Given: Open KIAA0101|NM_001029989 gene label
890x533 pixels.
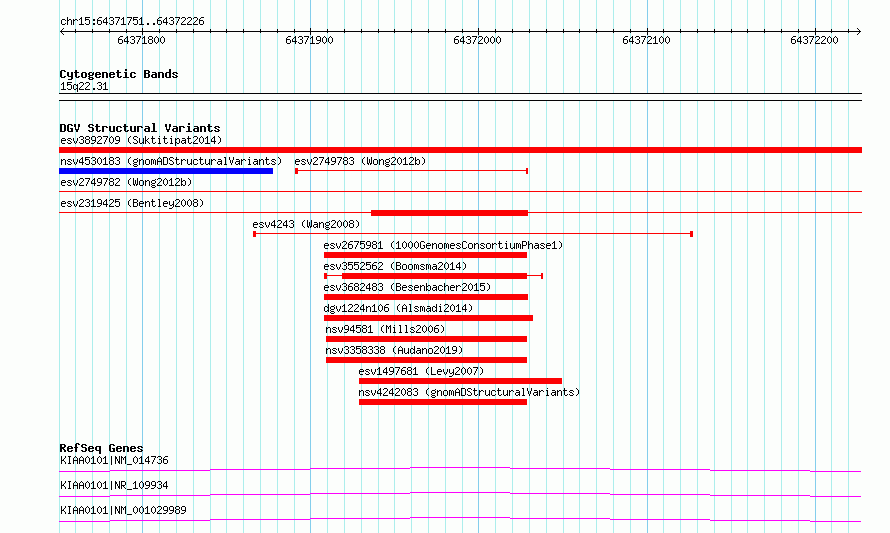Looking at the screenshot, I should tap(123, 510).
